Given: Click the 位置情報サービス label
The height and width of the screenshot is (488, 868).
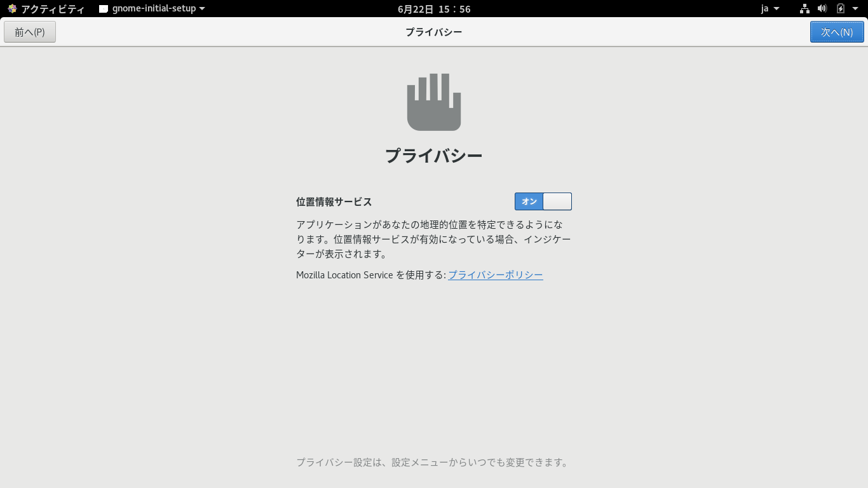Looking at the screenshot, I should 334,201.
